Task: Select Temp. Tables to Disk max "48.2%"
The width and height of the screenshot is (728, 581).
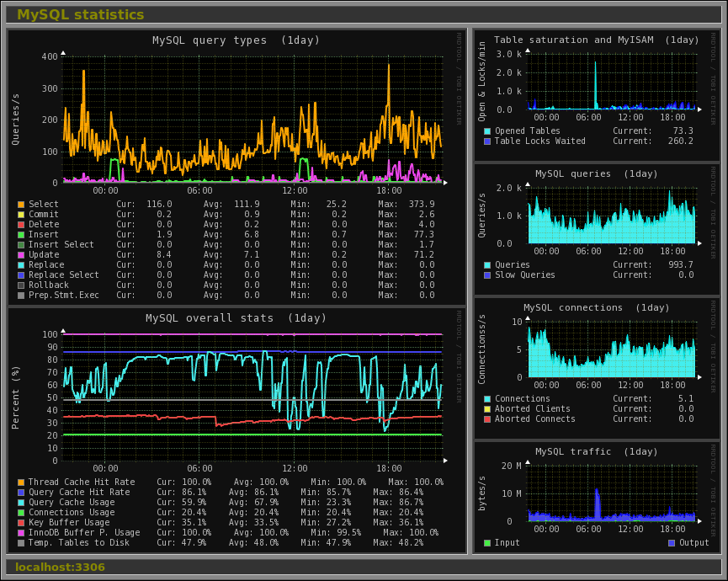Action: pyautogui.click(x=411, y=543)
